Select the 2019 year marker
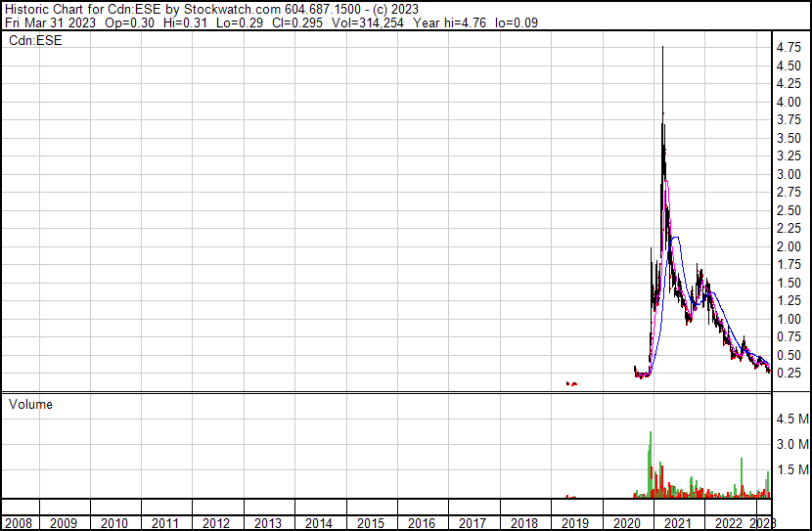Viewport: 812px width, 531px height. click(x=575, y=523)
